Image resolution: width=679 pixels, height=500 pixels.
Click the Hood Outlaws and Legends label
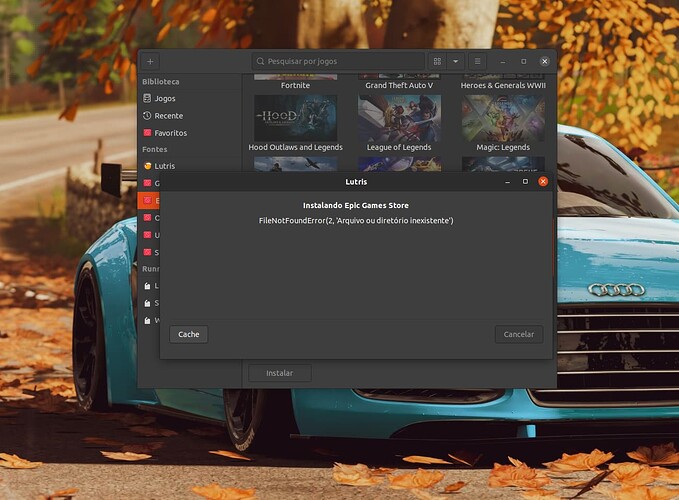(295, 147)
